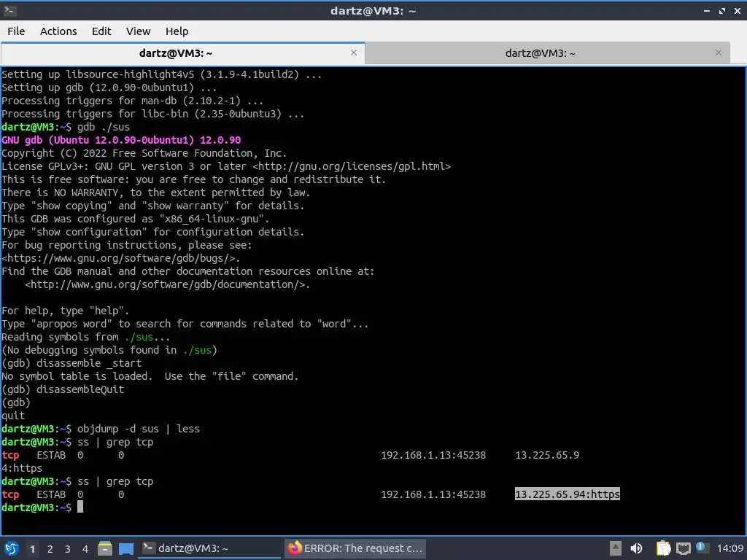Open the File menu
The width and height of the screenshot is (747, 560).
(16, 31)
